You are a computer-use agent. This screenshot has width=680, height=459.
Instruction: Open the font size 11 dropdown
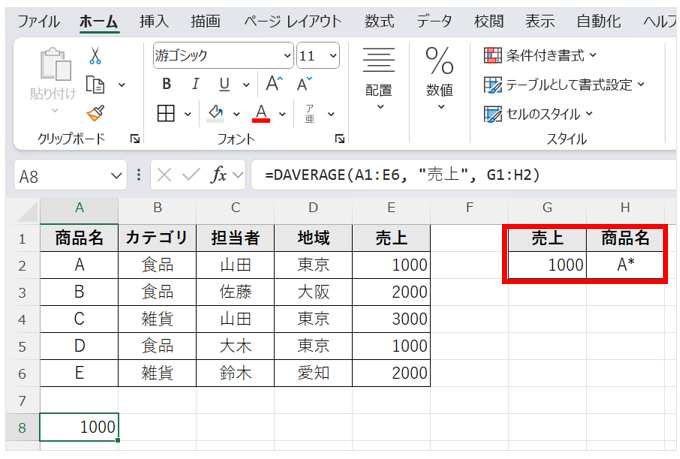click(333, 56)
